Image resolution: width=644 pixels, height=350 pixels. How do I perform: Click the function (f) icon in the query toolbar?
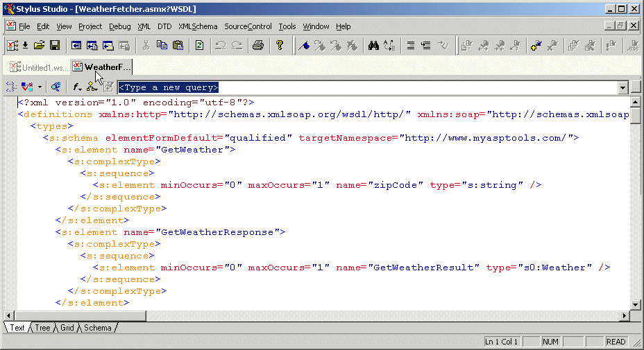(x=76, y=87)
